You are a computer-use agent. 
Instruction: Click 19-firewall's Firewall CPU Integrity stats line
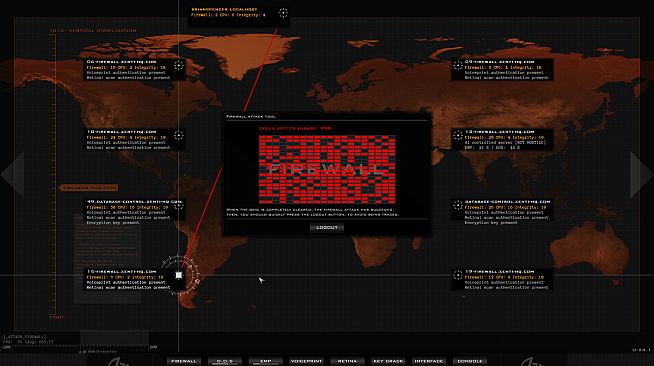pos(504,277)
